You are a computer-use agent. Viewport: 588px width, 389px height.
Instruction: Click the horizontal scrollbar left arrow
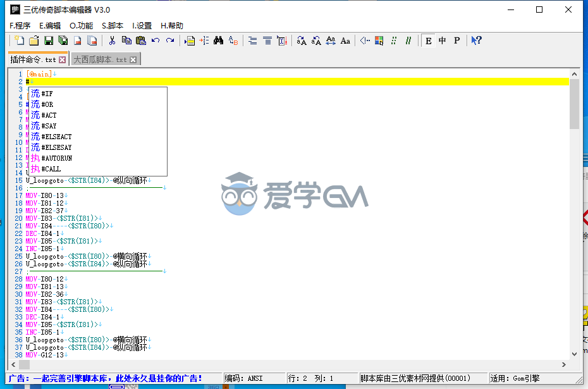point(13,364)
